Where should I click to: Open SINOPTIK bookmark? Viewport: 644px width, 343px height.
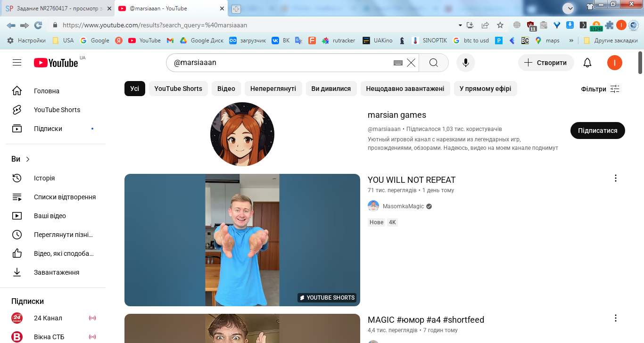click(x=429, y=41)
